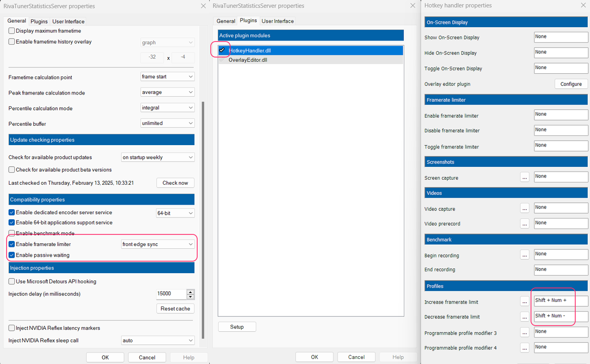Open ellipsis button for Programmable profile modifier 3
Screen dimensions: 590x364
(x=525, y=332)
